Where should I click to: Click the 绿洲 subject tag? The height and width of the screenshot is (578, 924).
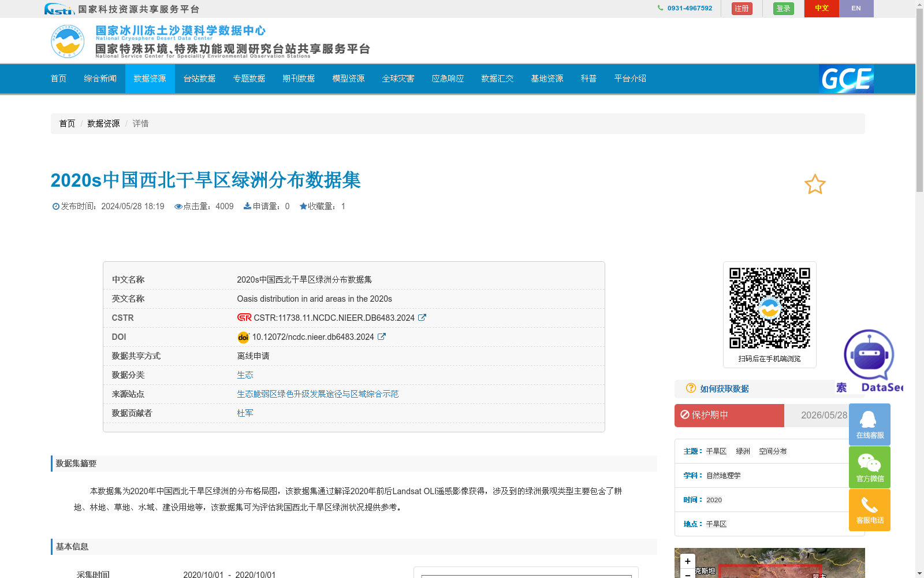pos(743,451)
